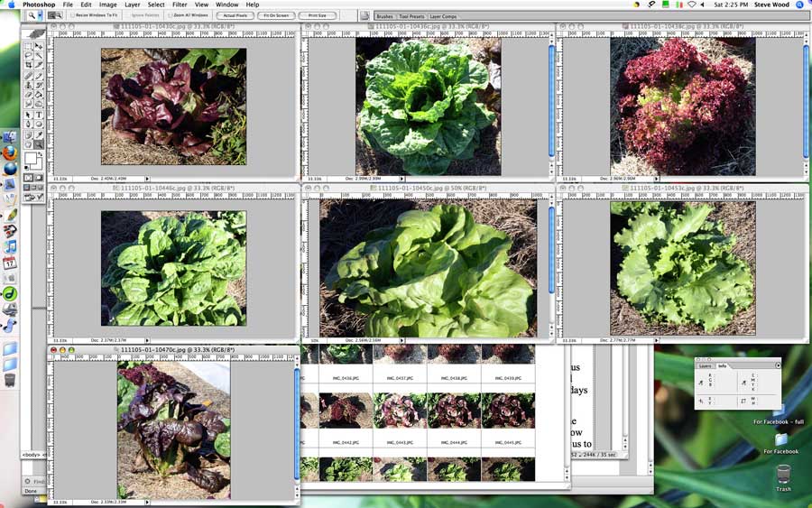The width and height of the screenshot is (812, 508).
Task: Select the Path Selection tool
Action: pos(29,115)
